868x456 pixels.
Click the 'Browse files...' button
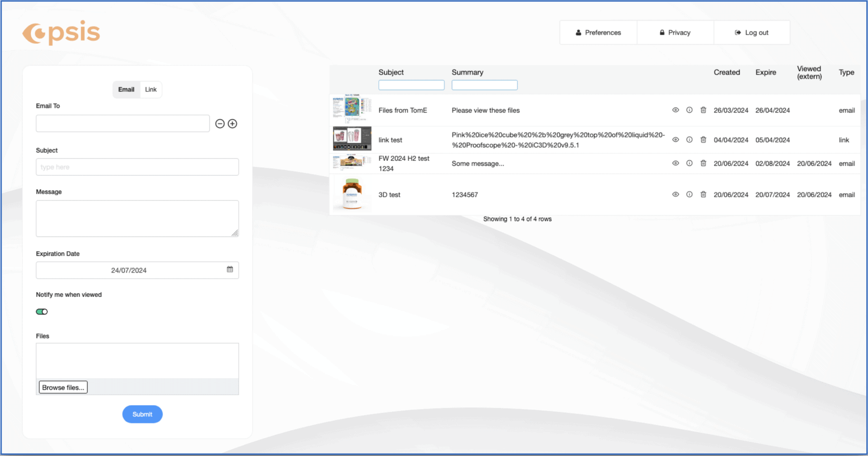click(x=63, y=387)
